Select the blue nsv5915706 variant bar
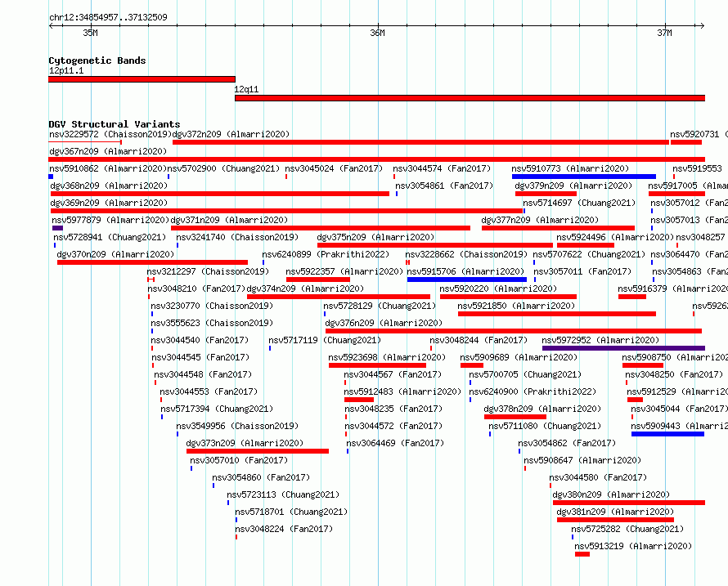728x586 pixels. [467, 280]
